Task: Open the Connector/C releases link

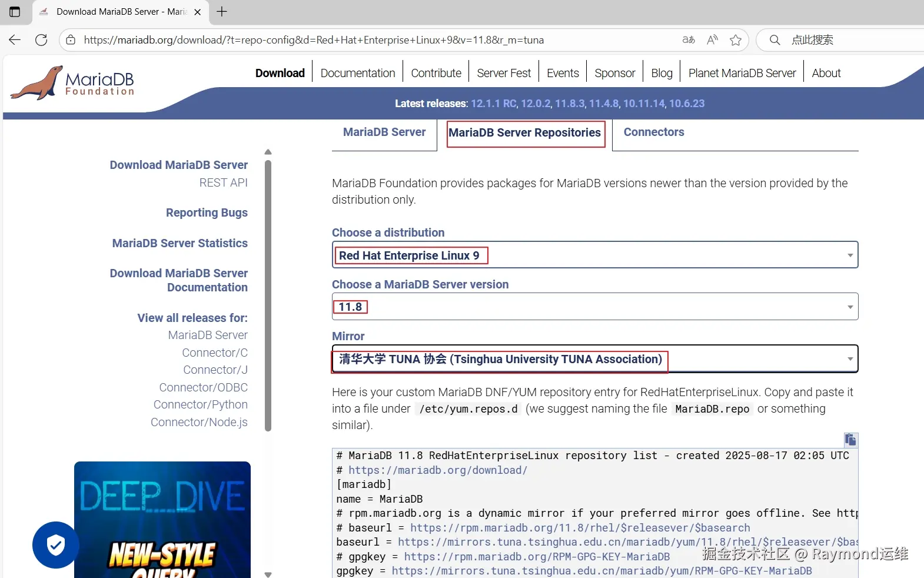Action: pos(215,353)
